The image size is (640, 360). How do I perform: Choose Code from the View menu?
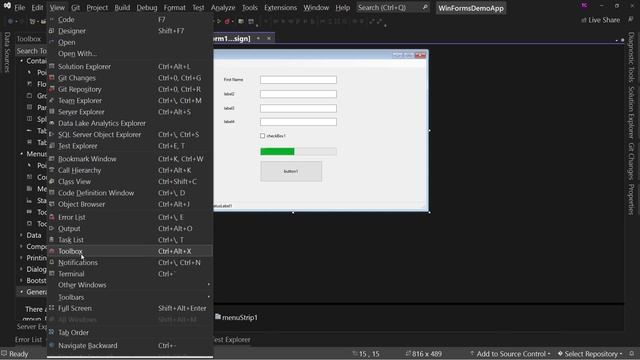tap(130, 20)
